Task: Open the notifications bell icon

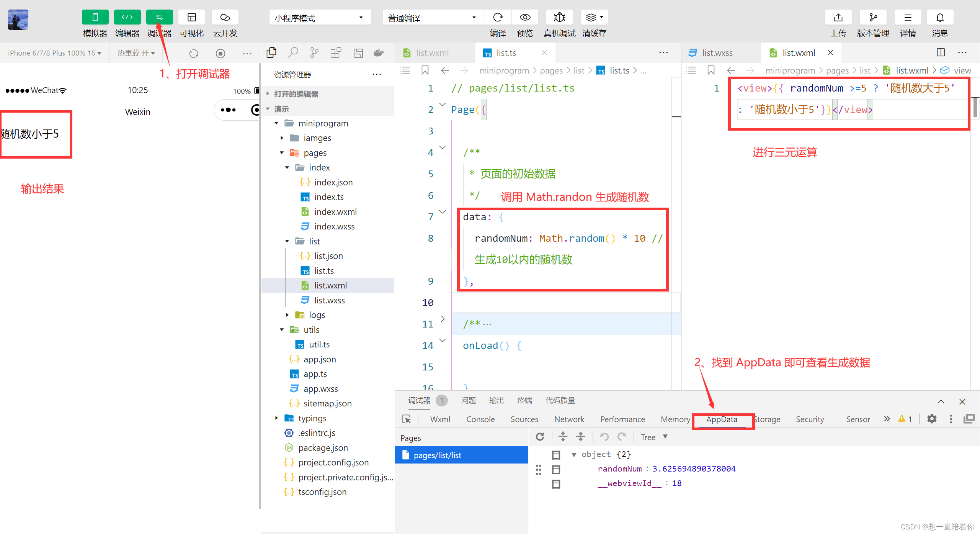Action: pyautogui.click(x=940, y=17)
